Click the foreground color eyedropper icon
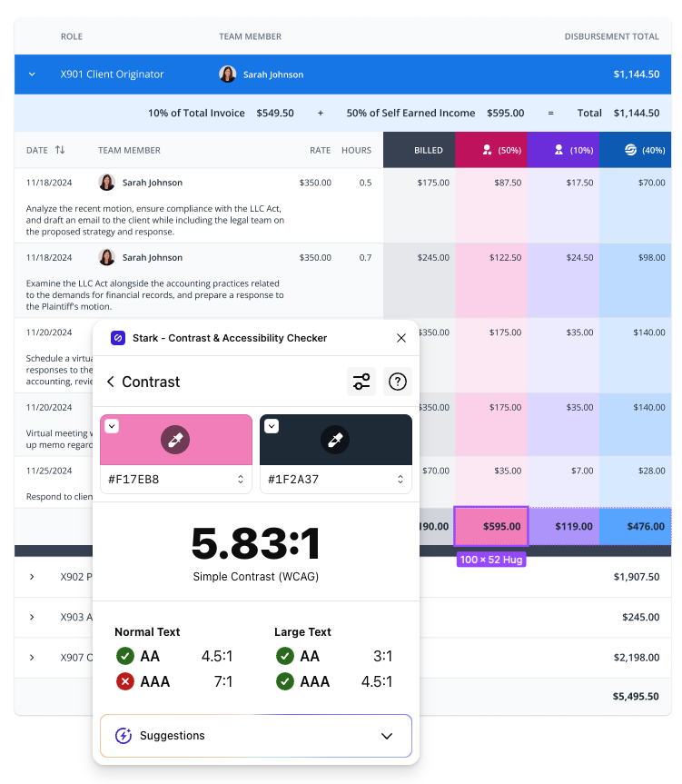Screen dimensions: 682x784 coord(175,441)
